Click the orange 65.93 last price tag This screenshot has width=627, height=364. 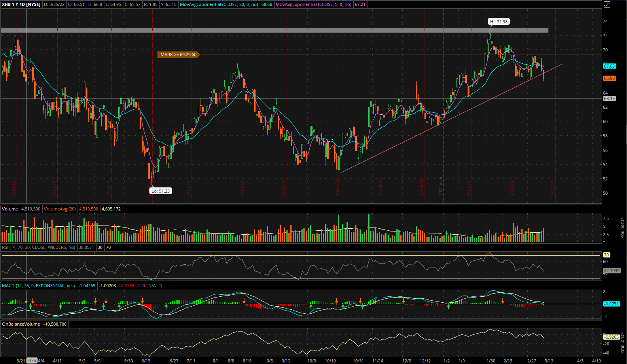(x=609, y=78)
